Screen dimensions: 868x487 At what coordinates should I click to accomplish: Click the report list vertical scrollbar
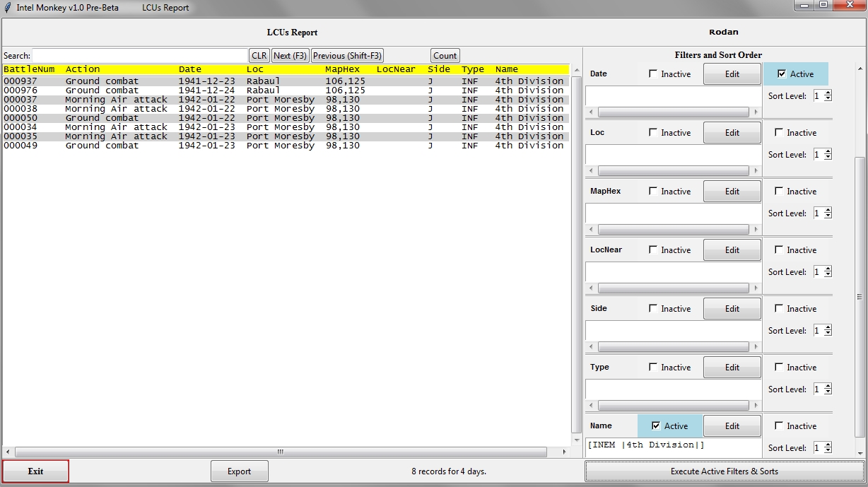click(x=576, y=254)
